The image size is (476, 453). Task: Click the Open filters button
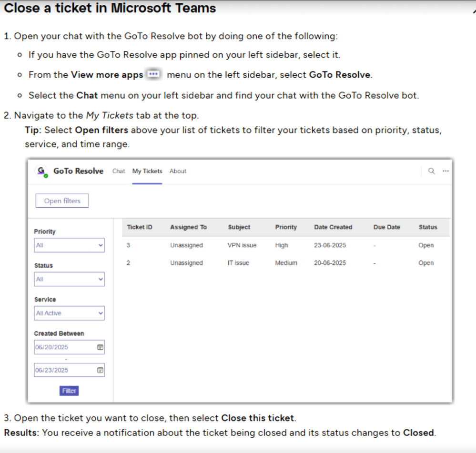pyautogui.click(x=62, y=201)
